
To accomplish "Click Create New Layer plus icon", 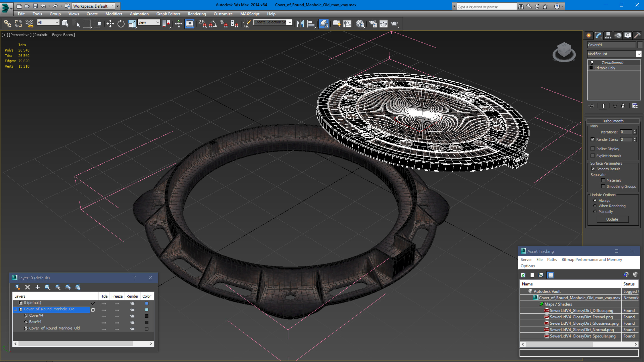I will tap(38, 287).
